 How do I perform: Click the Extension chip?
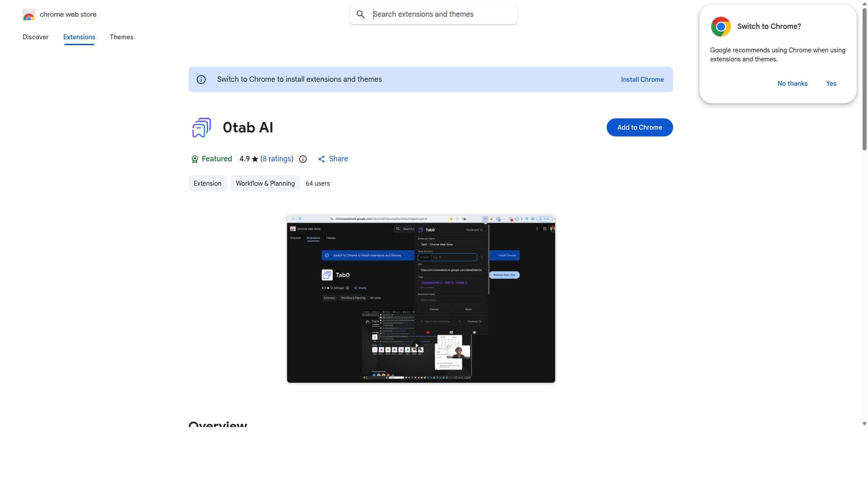pos(208,183)
